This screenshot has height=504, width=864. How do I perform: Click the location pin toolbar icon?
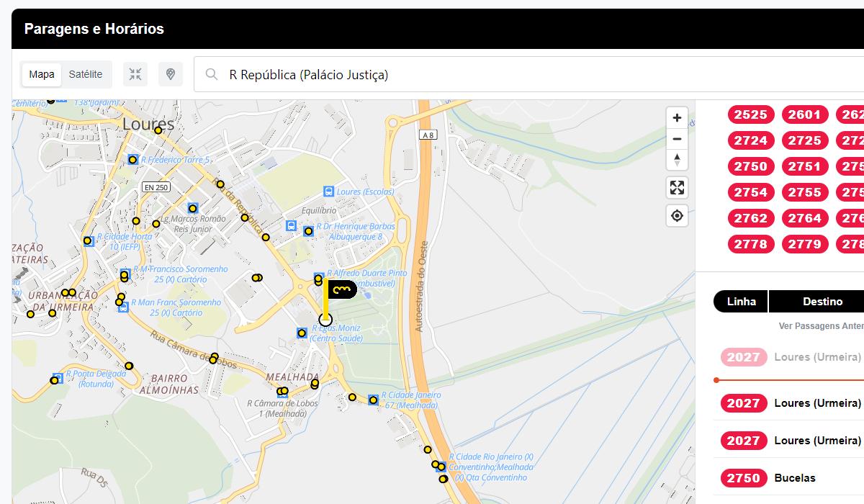(171, 74)
